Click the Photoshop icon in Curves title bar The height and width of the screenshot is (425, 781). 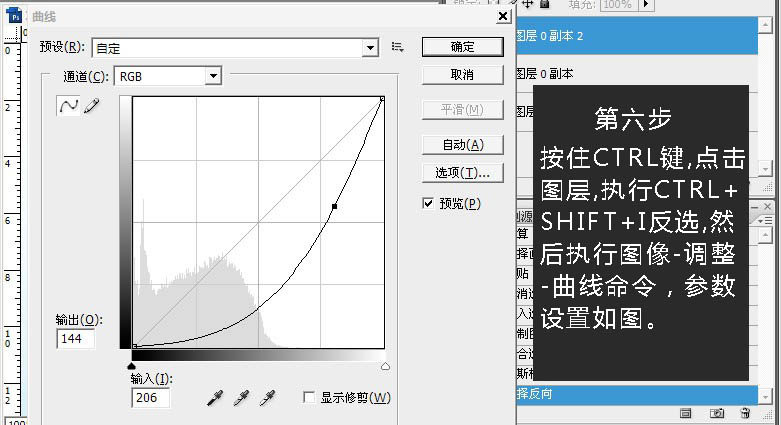coord(14,16)
